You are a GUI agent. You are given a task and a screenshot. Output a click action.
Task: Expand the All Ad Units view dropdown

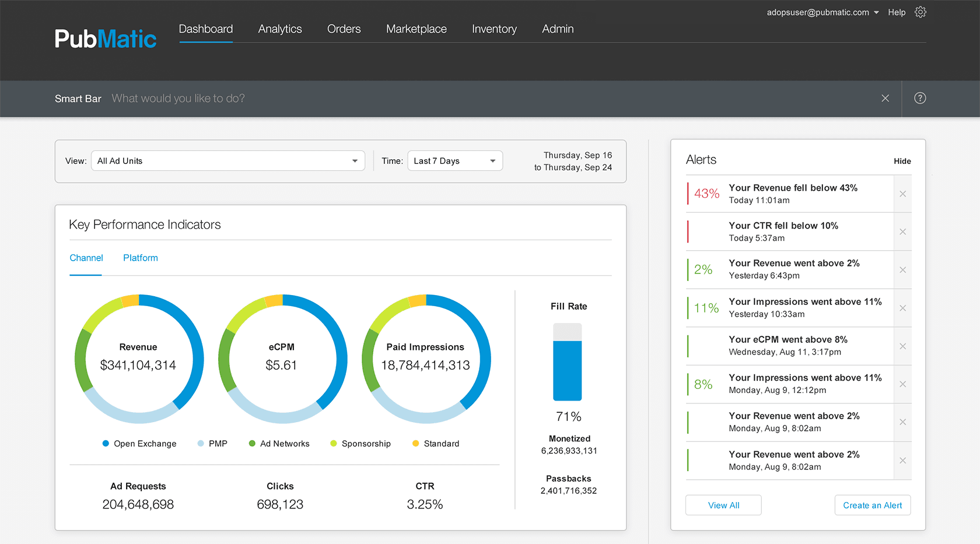pos(228,161)
